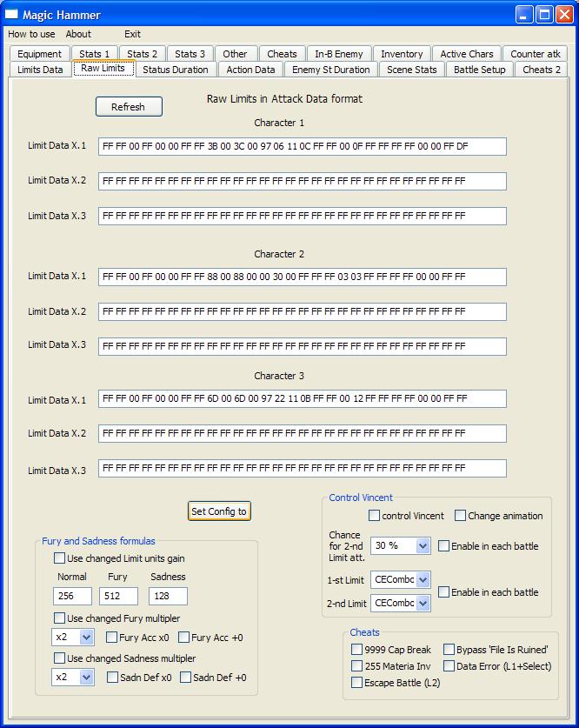
Task: Open the In-B Enemy tab
Action: tap(339, 54)
